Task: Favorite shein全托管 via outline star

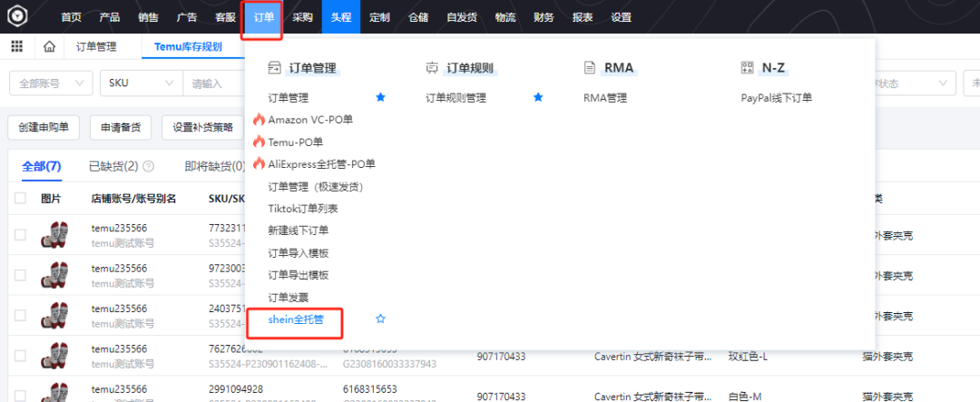Action: pyautogui.click(x=380, y=319)
